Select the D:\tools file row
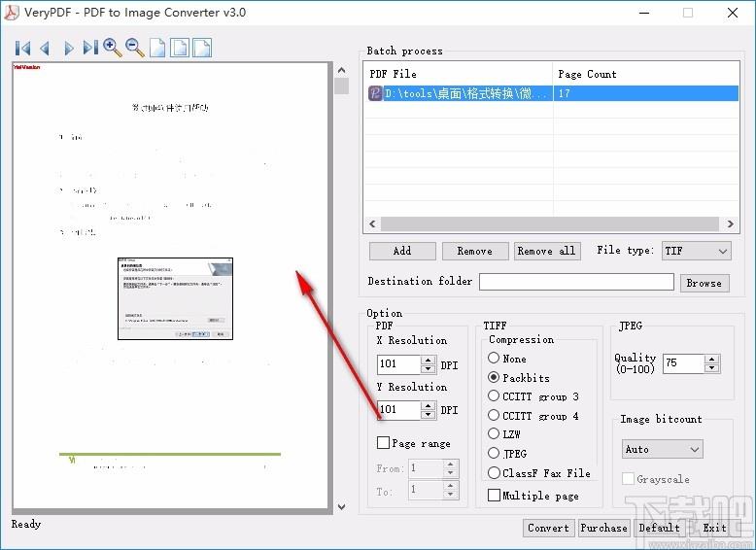Image resolution: width=756 pixels, height=550 pixels. 553,93
